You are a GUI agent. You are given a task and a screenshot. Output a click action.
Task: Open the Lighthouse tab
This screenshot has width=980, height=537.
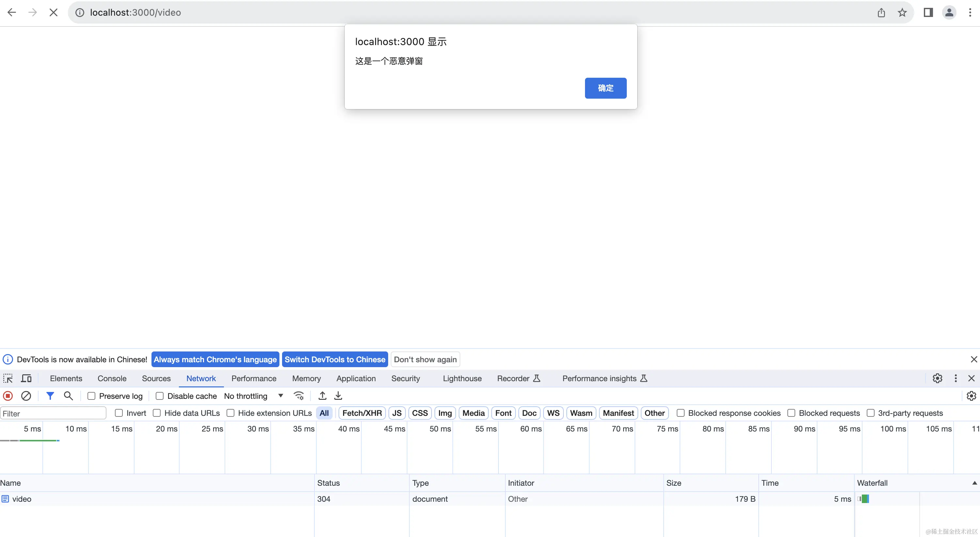pyautogui.click(x=462, y=378)
